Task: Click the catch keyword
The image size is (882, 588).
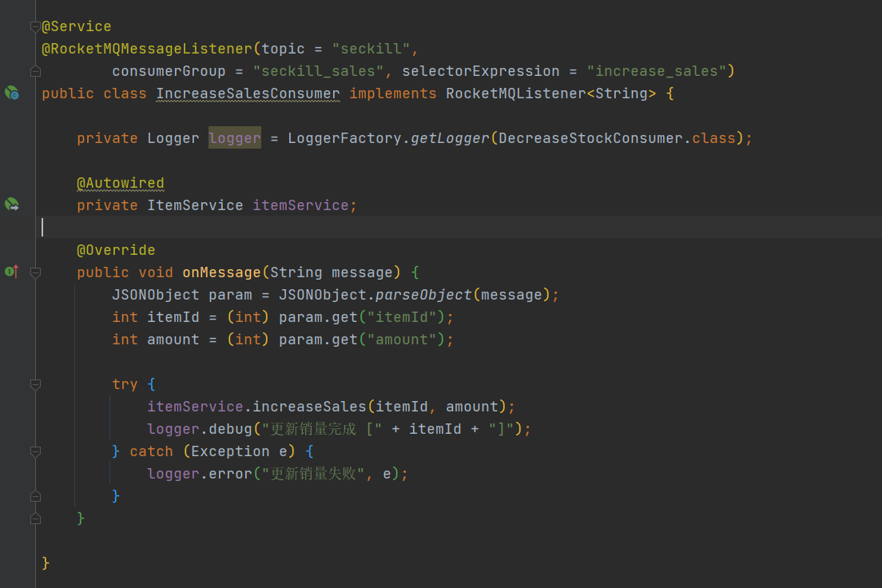Action: point(151,451)
